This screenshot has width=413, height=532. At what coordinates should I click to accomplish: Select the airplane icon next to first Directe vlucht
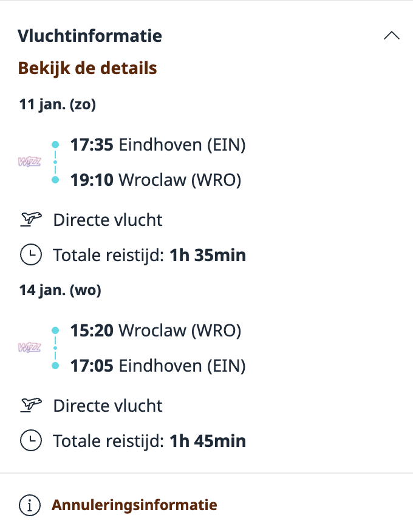[30, 219]
